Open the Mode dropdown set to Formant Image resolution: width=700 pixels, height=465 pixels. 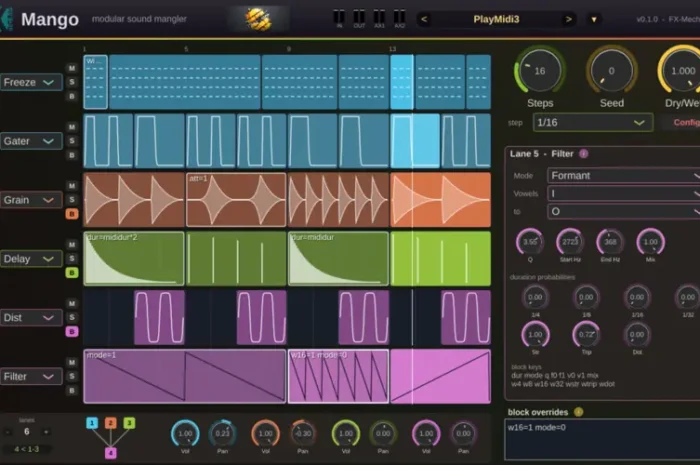(624, 175)
